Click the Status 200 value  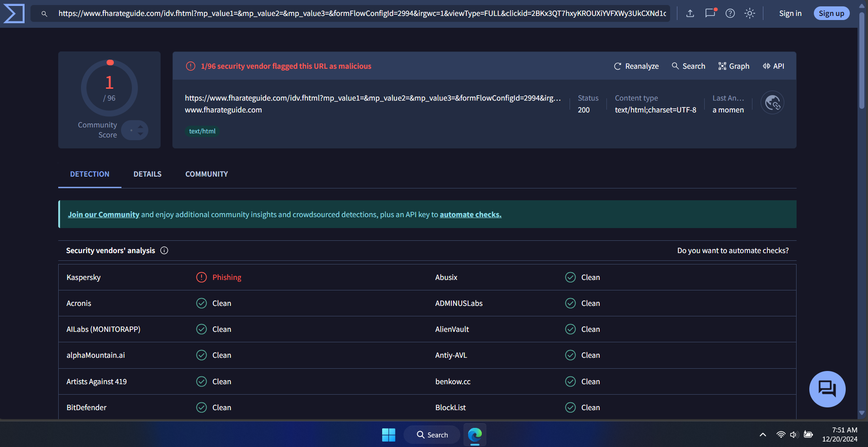(584, 110)
